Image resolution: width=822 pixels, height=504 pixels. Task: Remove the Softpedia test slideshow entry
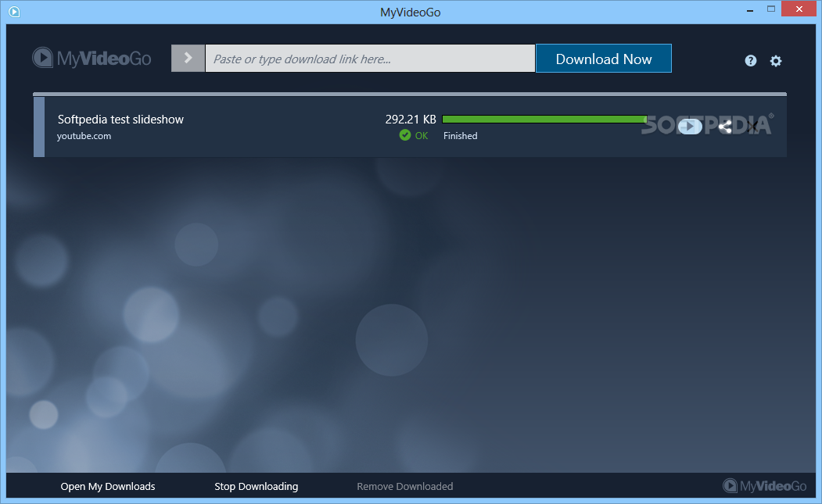point(753,127)
